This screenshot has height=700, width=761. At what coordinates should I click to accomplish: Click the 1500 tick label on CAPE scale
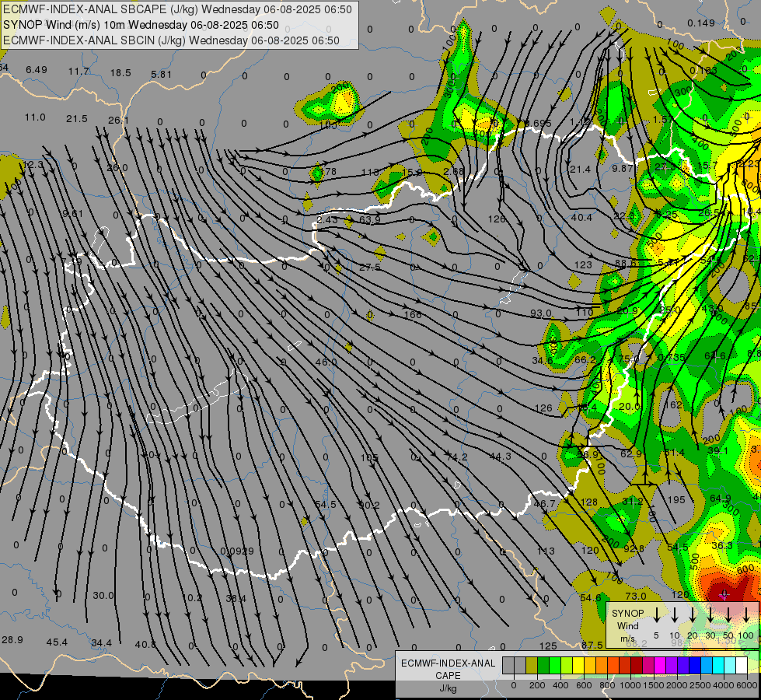coord(654,685)
